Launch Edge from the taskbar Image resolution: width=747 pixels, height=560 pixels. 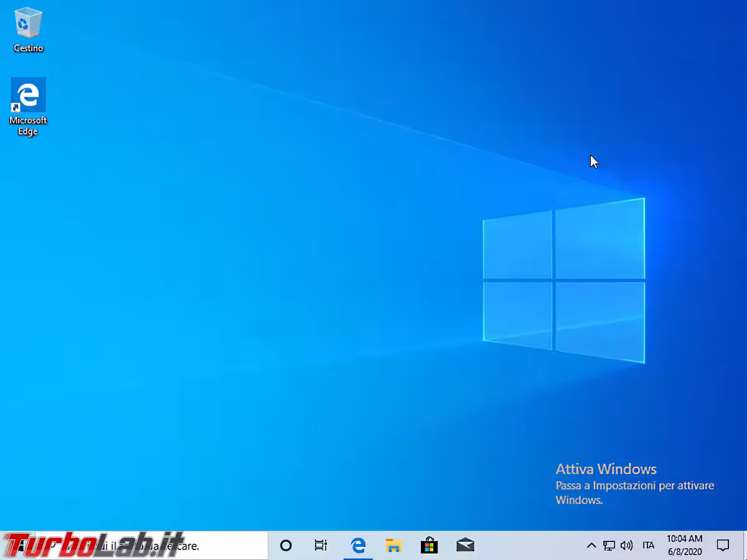click(358, 546)
